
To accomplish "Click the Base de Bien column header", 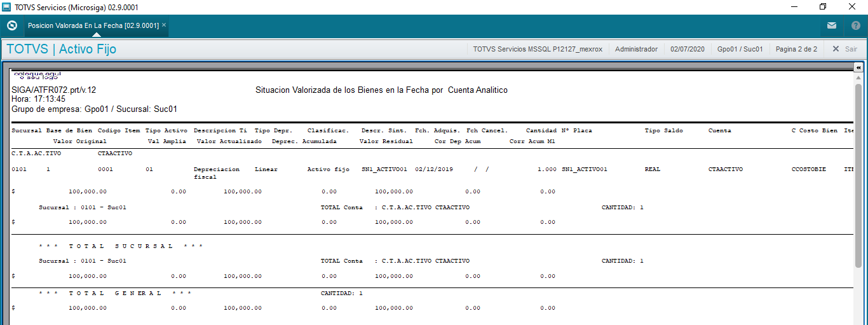I will pyautogui.click(x=69, y=130).
